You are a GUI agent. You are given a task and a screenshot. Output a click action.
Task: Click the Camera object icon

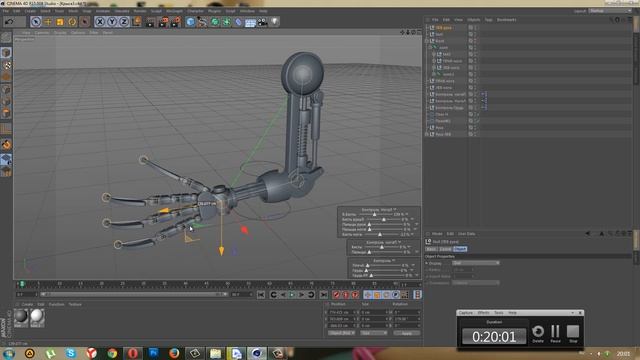point(262,22)
